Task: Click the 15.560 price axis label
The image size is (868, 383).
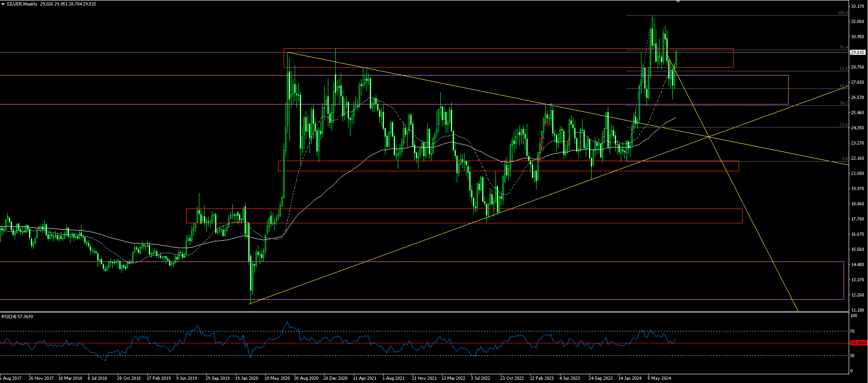Action: click(857, 250)
